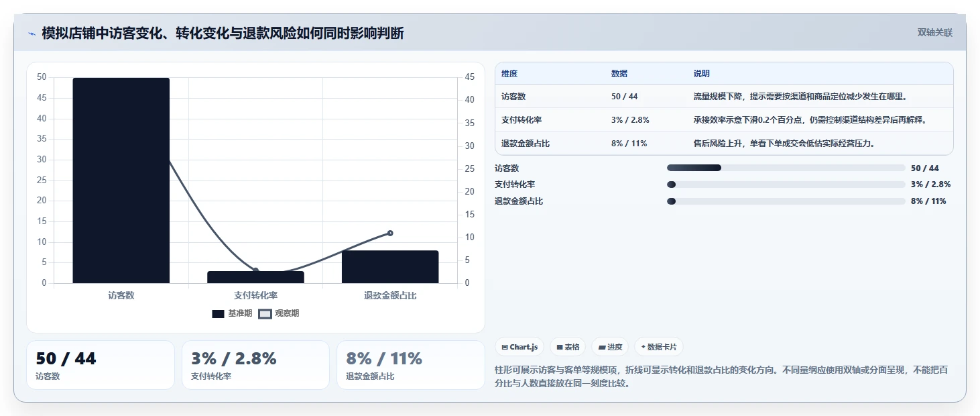Click the 访客数 progress bar
The width and height of the screenshot is (980, 416).
click(x=786, y=168)
